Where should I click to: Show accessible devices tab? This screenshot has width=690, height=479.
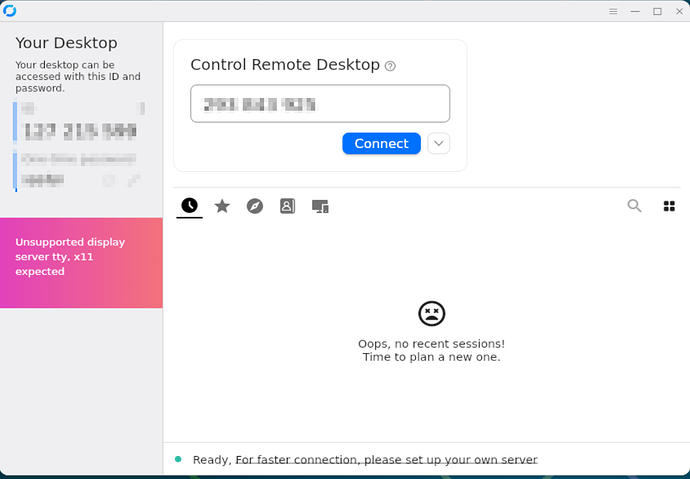[x=320, y=206]
